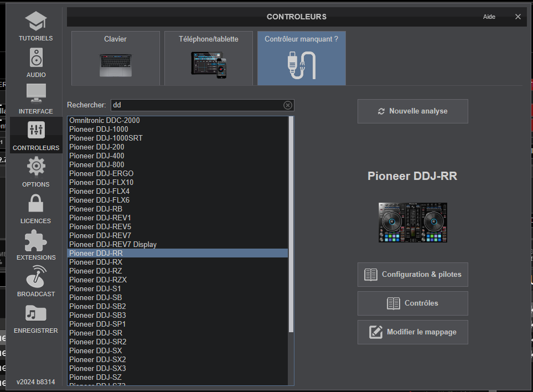Select Pioneer DDJ-SX in the list
This screenshot has width=533, height=392.
pos(178,350)
